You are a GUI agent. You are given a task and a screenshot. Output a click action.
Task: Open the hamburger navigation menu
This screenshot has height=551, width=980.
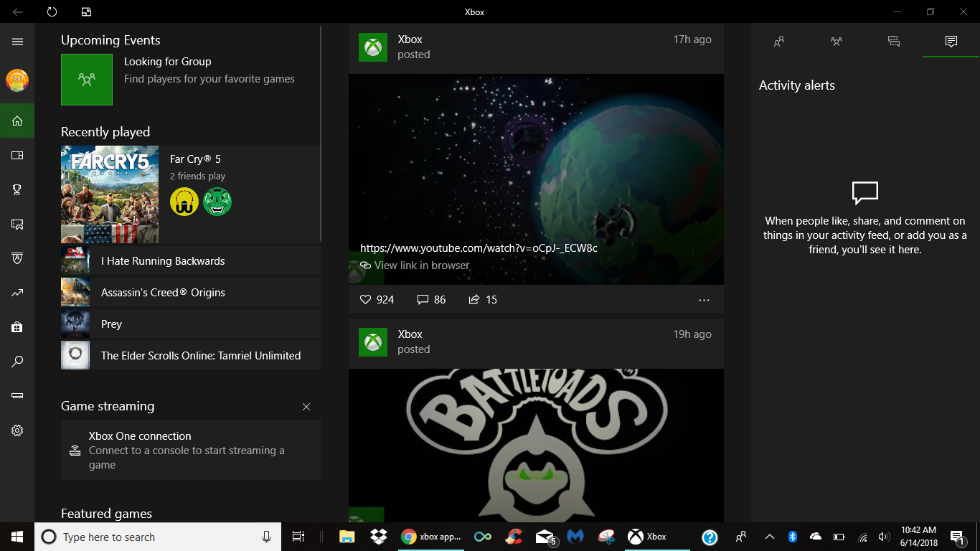coord(17,42)
